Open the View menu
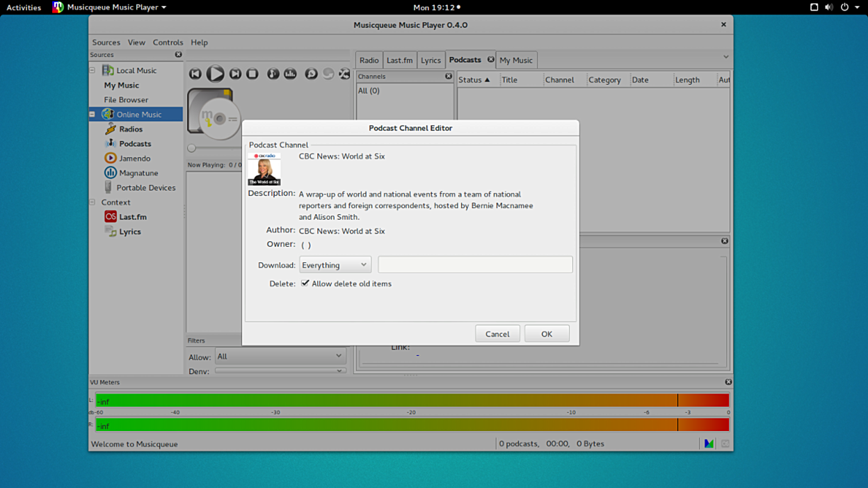Image resolution: width=868 pixels, height=488 pixels. (x=136, y=42)
